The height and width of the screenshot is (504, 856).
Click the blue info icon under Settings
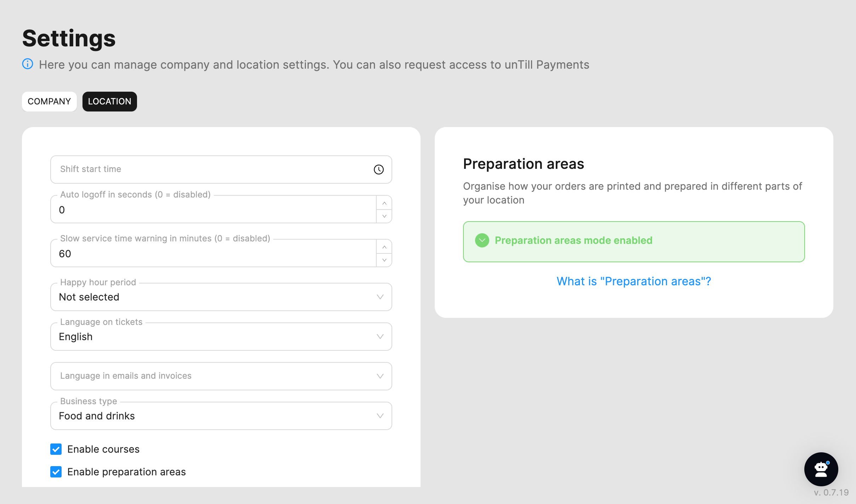(28, 64)
